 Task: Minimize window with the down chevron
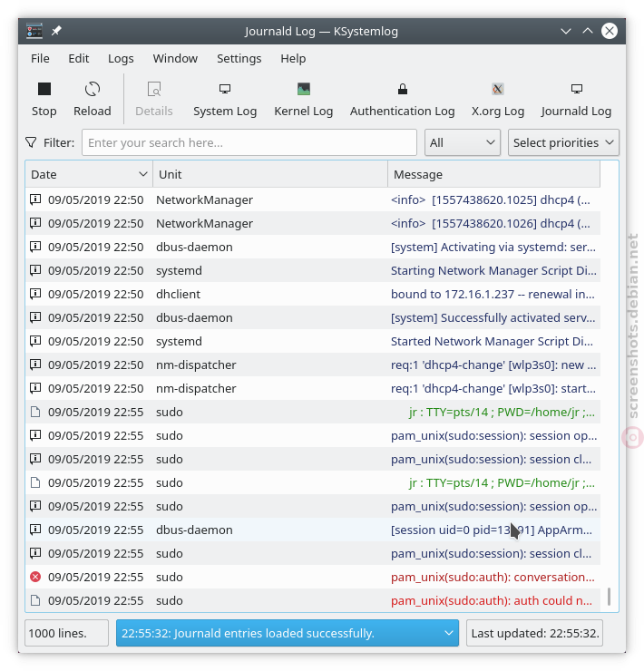566,31
